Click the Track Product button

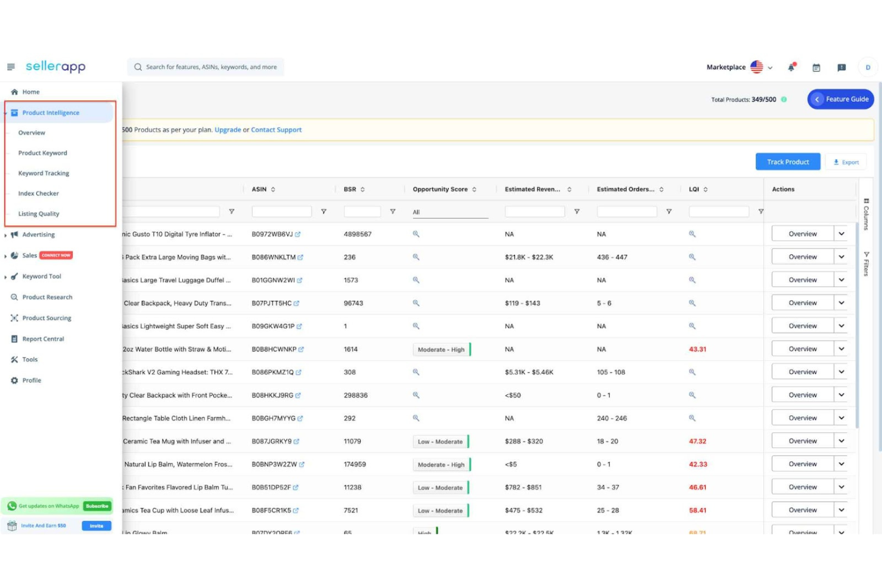pyautogui.click(x=788, y=162)
